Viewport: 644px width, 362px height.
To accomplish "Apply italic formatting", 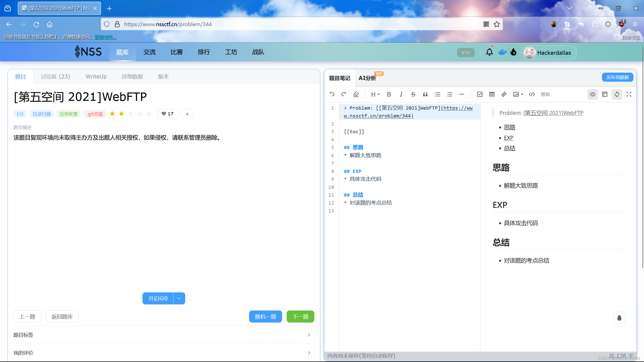I will (x=401, y=94).
